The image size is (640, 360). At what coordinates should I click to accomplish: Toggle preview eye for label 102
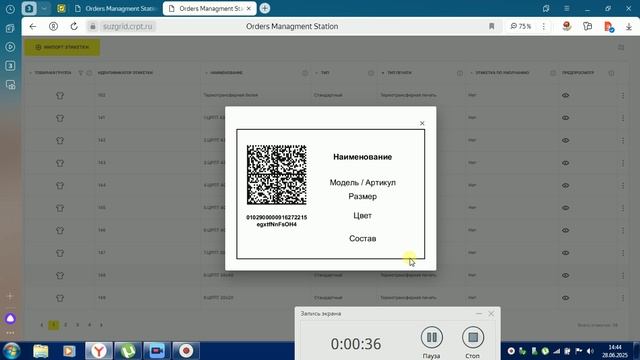click(565, 96)
